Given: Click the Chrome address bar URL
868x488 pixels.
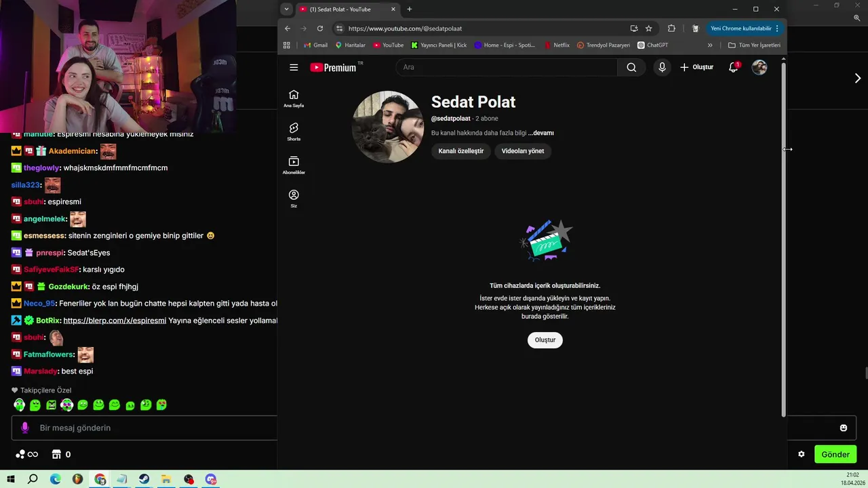Looking at the screenshot, I should click(x=405, y=28).
